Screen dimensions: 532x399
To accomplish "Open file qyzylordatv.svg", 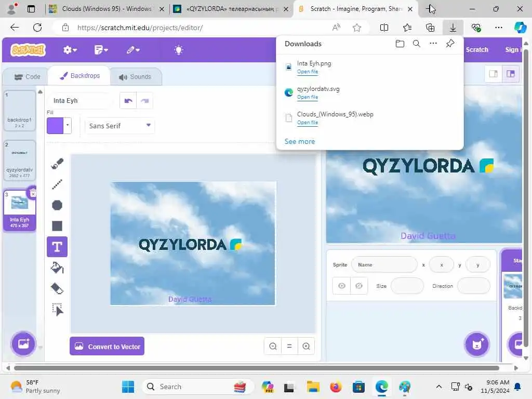I will pos(308,97).
